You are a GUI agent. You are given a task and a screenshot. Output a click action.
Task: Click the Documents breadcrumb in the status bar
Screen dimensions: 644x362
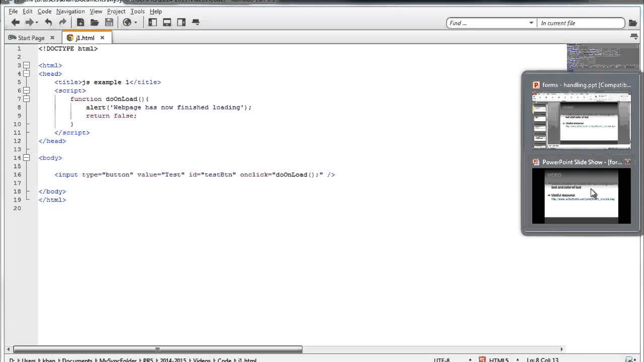(x=77, y=360)
